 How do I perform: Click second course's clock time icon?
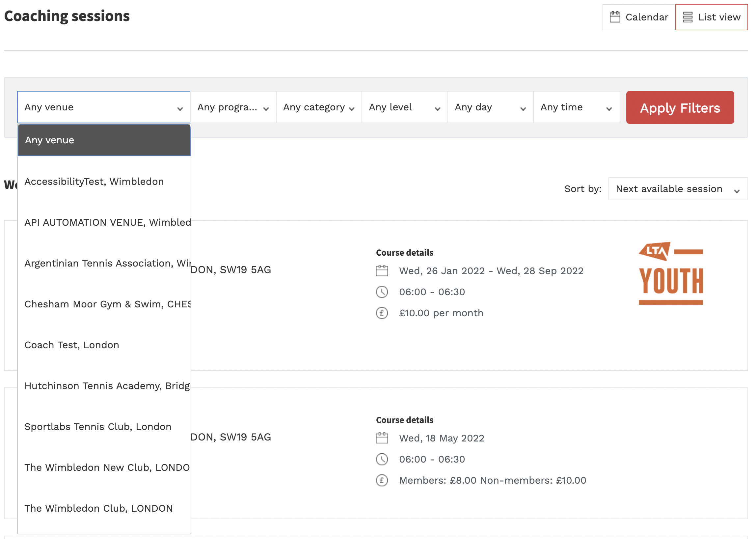[x=382, y=459]
